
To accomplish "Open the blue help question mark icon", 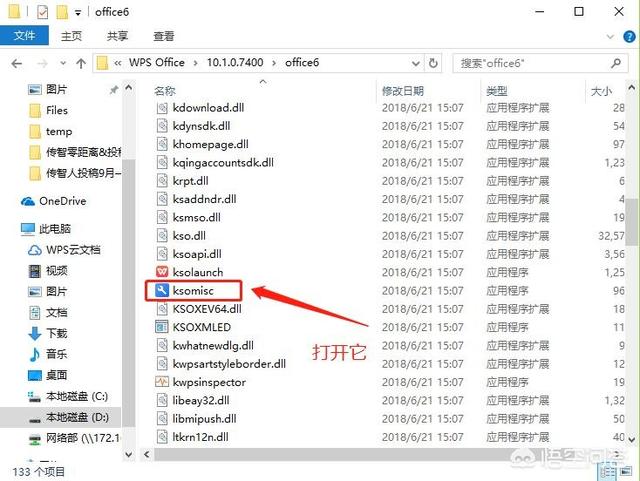I will pos(629,37).
